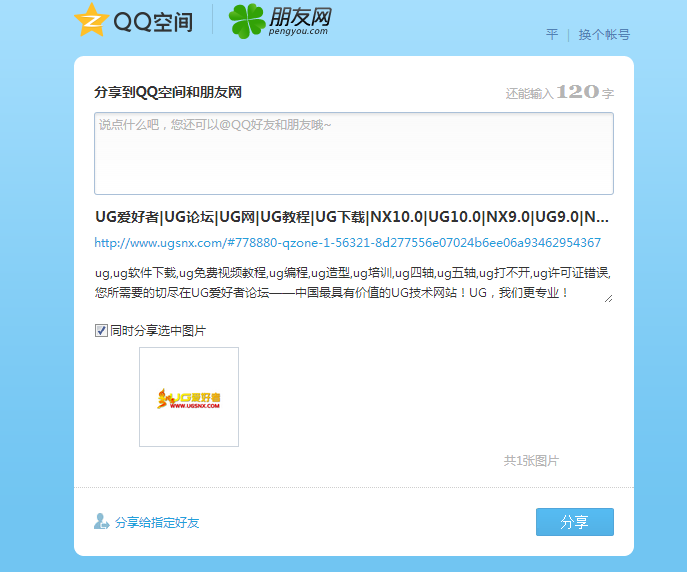Click the 平 username link
This screenshot has width=687, height=572.
point(552,34)
